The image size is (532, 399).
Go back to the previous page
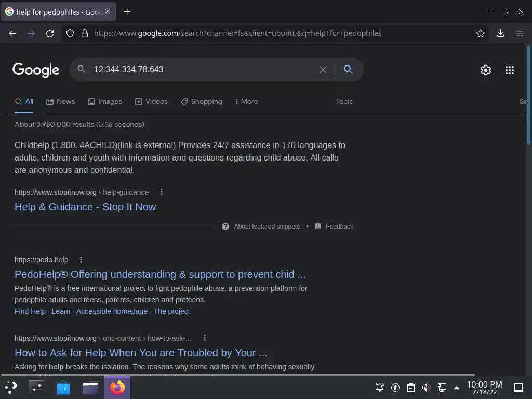pyautogui.click(x=12, y=33)
